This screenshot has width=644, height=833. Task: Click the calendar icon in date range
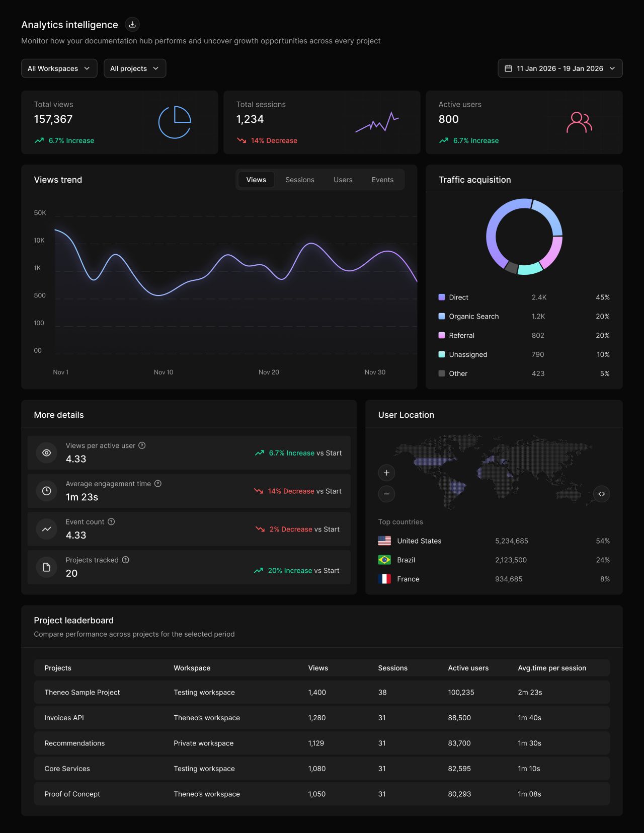point(508,68)
